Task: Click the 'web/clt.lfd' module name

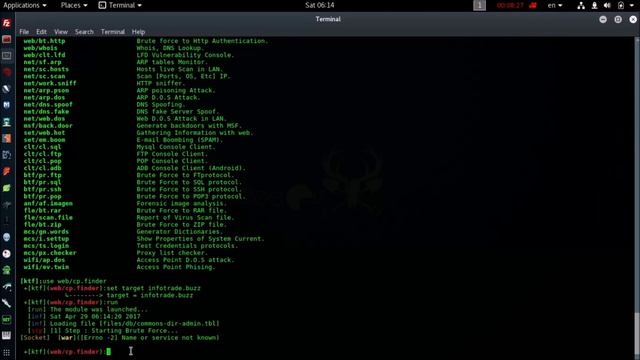Action: [x=44, y=55]
